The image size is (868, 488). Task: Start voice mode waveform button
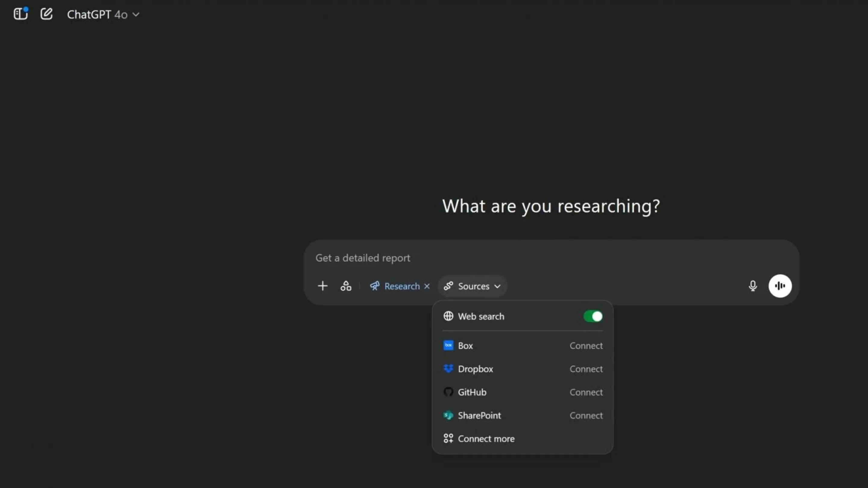tap(780, 286)
